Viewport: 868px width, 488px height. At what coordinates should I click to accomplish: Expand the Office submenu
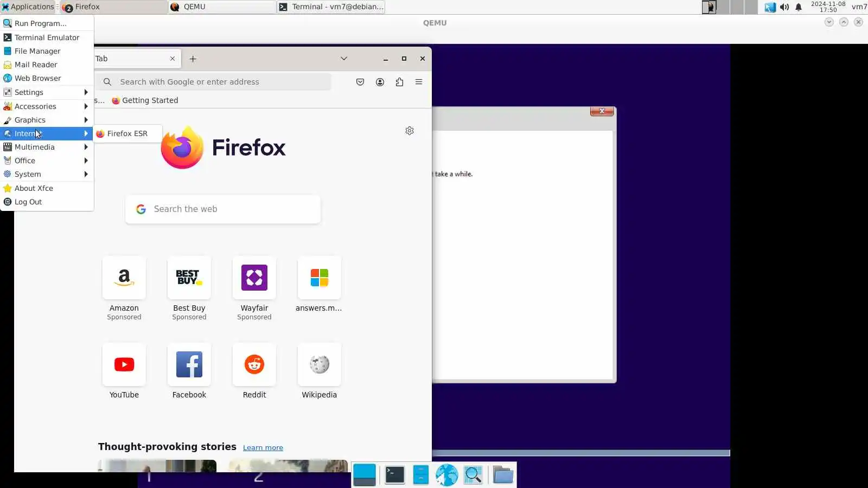pyautogui.click(x=47, y=160)
